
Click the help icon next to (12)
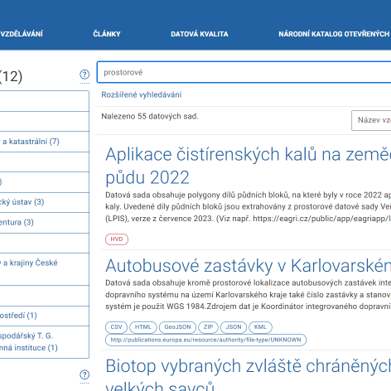click(85, 74)
